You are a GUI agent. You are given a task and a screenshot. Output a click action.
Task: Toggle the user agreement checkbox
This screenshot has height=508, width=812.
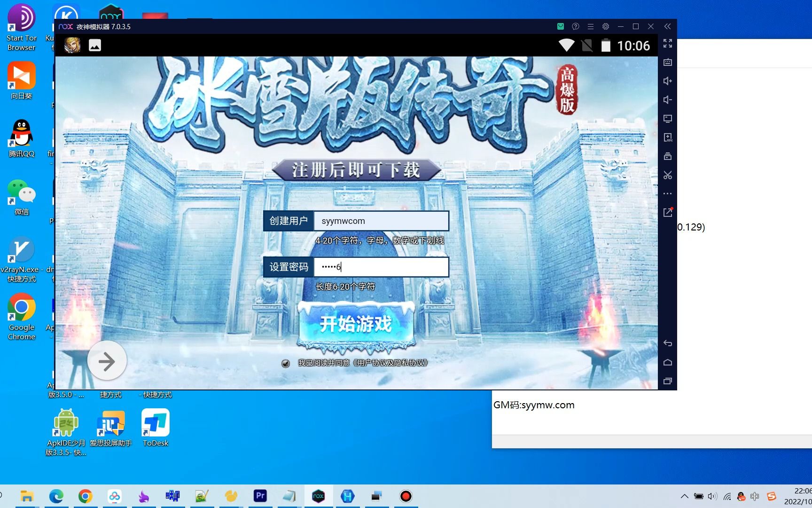pyautogui.click(x=286, y=363)
